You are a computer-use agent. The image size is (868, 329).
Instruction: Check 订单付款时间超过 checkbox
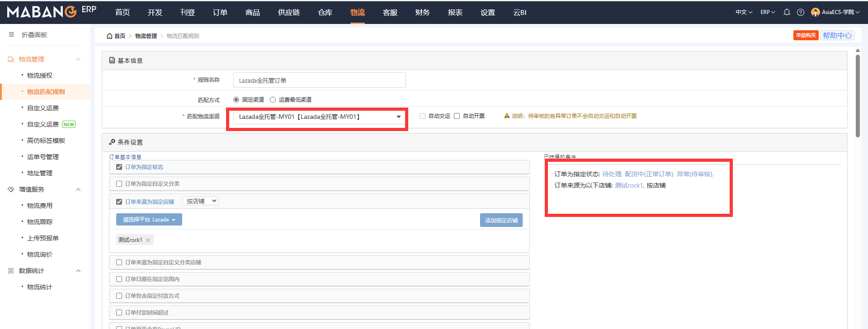(x=119, y=312)
